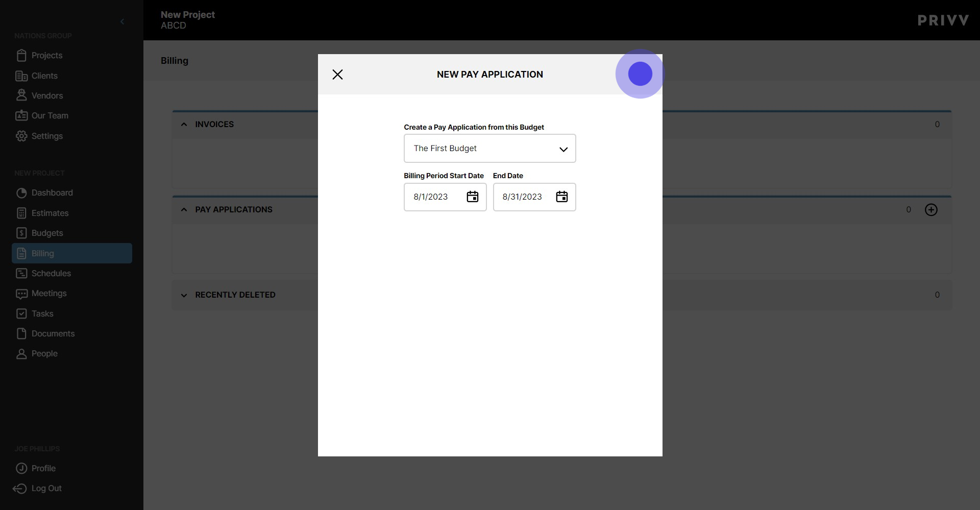Click the Our Team ID card icon
This screenshot has height=510, width=980.
(x=21, y=115)
